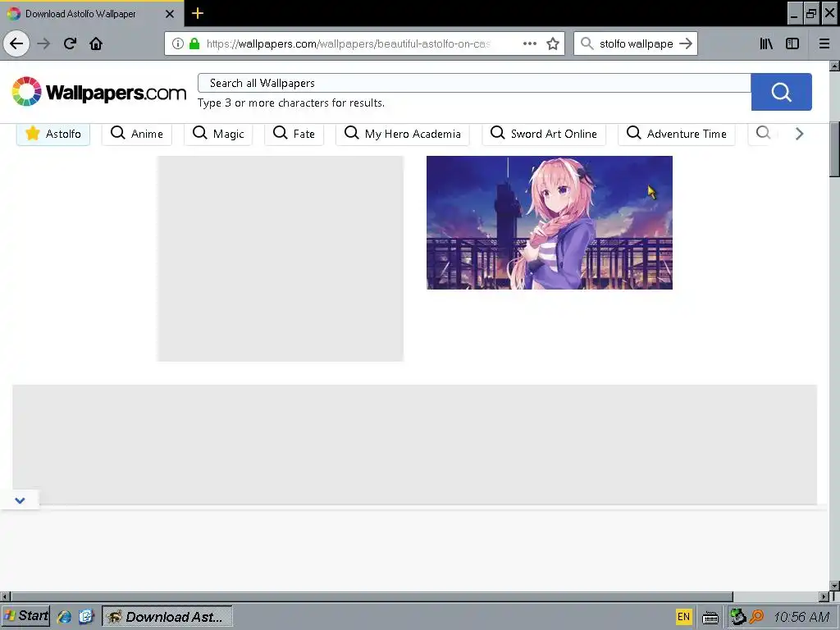
Task: Click the 10:56 AM clock
Action: [x=801, y=617]
